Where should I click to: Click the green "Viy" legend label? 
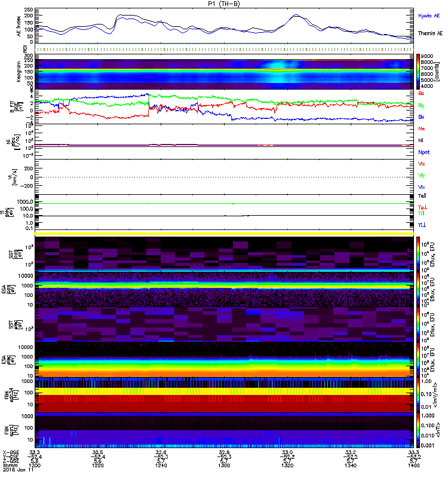click(x=422, y=176)
